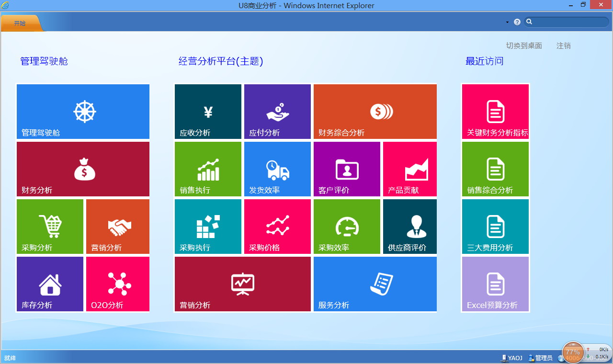The width and height of the screenshot is (613, 364).
Task: Open the orange 营销分析 handshake tile
Action: [x=118, y=227]
